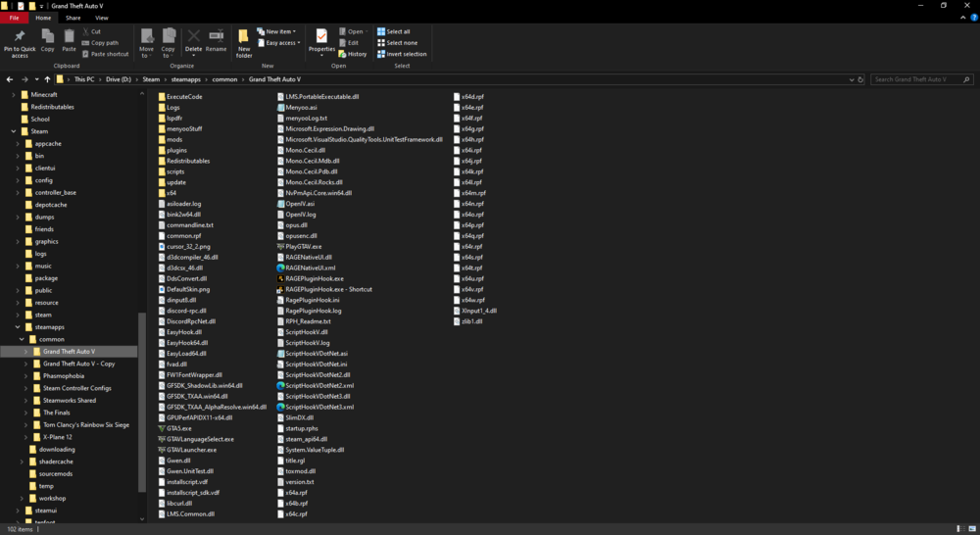Open the Help question mark icon
Image resolution: width=980 pixels, height=535 pixels.
(x=974, y=18)
